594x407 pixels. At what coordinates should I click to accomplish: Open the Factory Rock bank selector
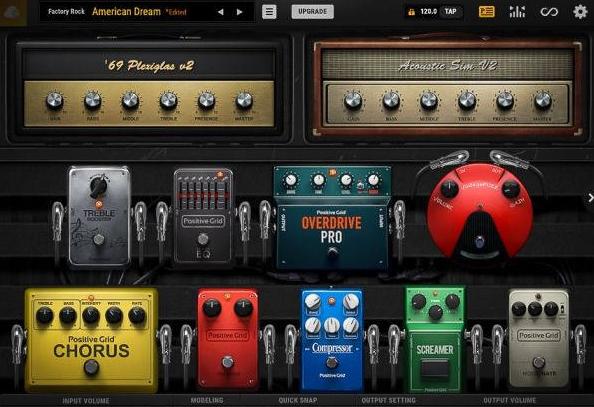[66, 12]
